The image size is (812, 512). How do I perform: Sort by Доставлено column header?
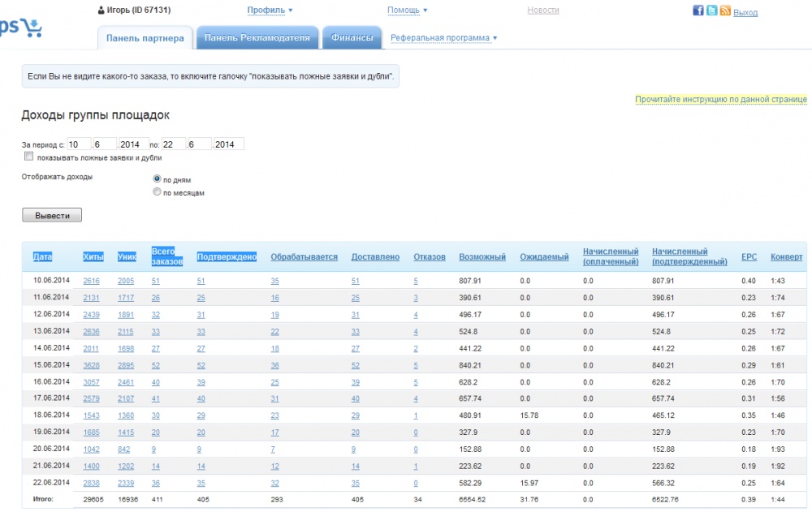point(375,256)
